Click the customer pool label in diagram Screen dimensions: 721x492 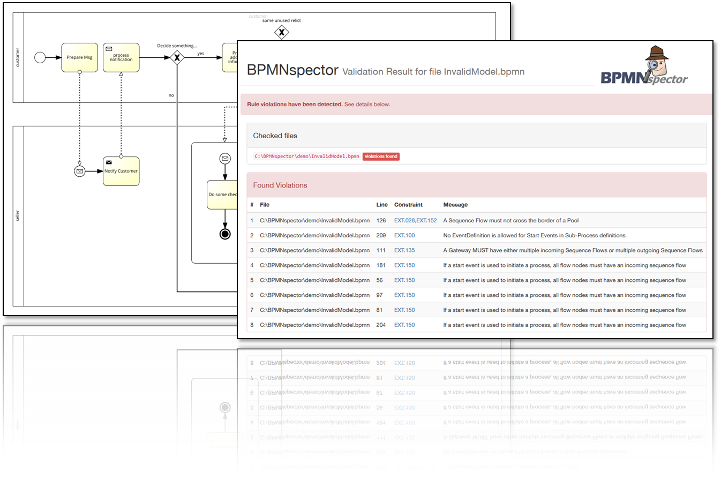pos(18,57)
